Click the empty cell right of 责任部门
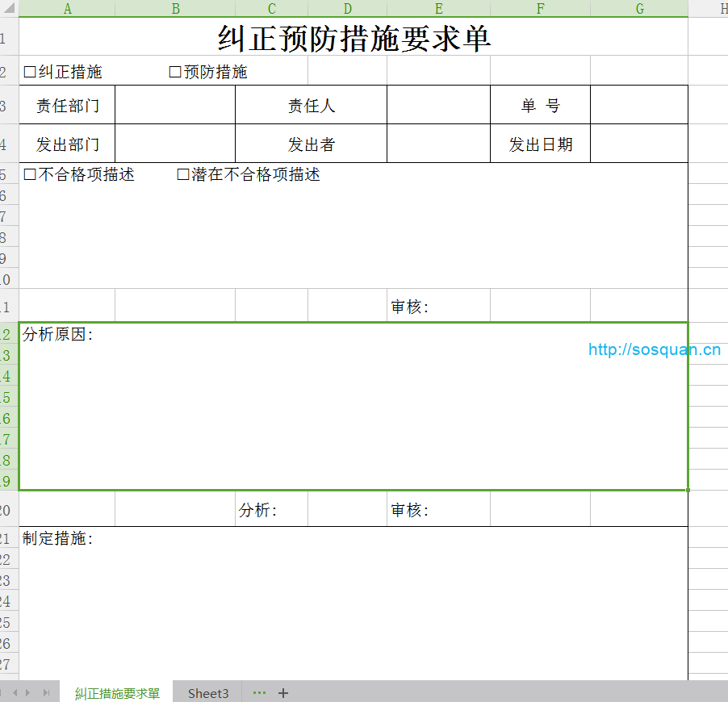 tap(174, 105)
